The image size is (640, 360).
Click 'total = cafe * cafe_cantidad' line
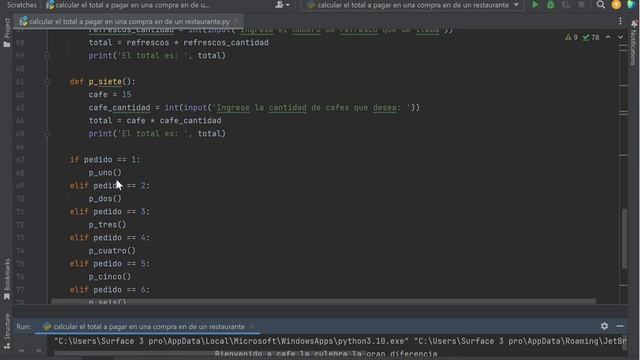(155, 121)
